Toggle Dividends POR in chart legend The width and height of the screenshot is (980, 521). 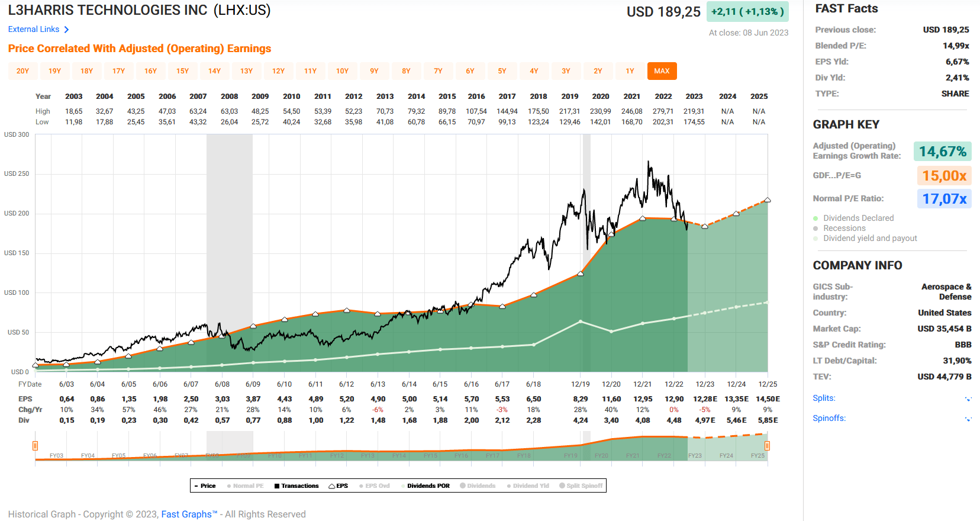click(425, 486)
